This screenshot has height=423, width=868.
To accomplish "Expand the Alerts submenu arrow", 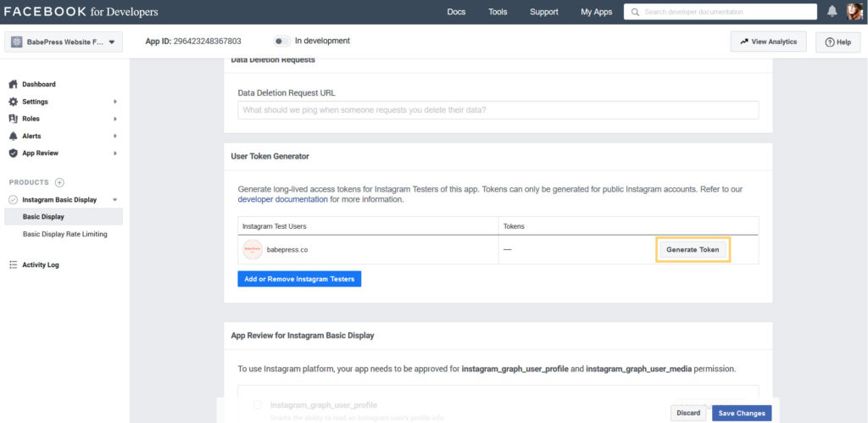I will pyautogui.click(x=114, y=136).
